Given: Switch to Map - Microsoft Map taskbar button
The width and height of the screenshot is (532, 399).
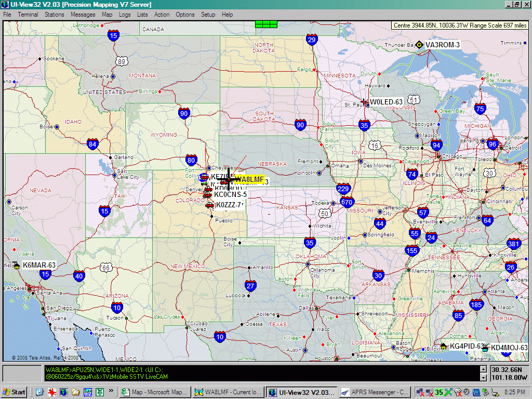Looking at the screenshot, I should pos(155,392).
